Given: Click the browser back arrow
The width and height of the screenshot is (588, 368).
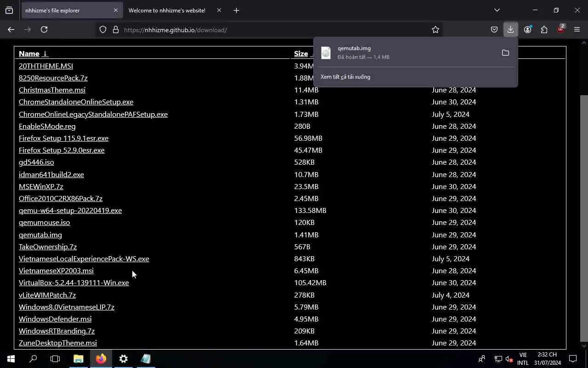Looking at the screenshot, I should (11, 29).
